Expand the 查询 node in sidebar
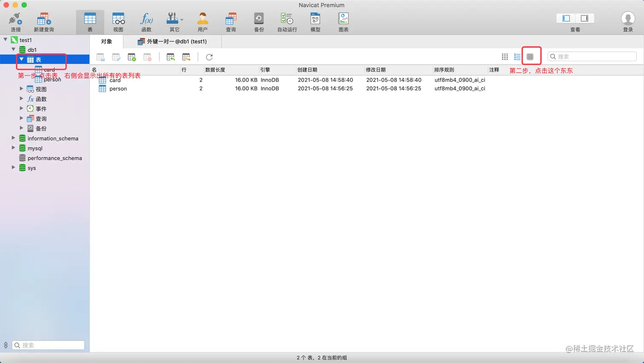This screenshot has width=644, height=363. (21, 118)
